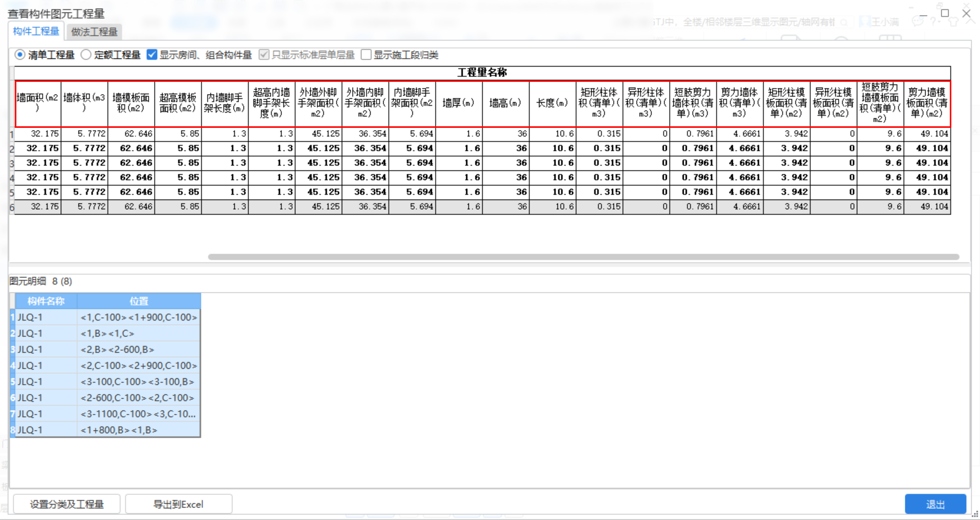Click 墙面积(m2) column header
The width and height of the screenshot is (980, 520).
click(x=38, y=103)
